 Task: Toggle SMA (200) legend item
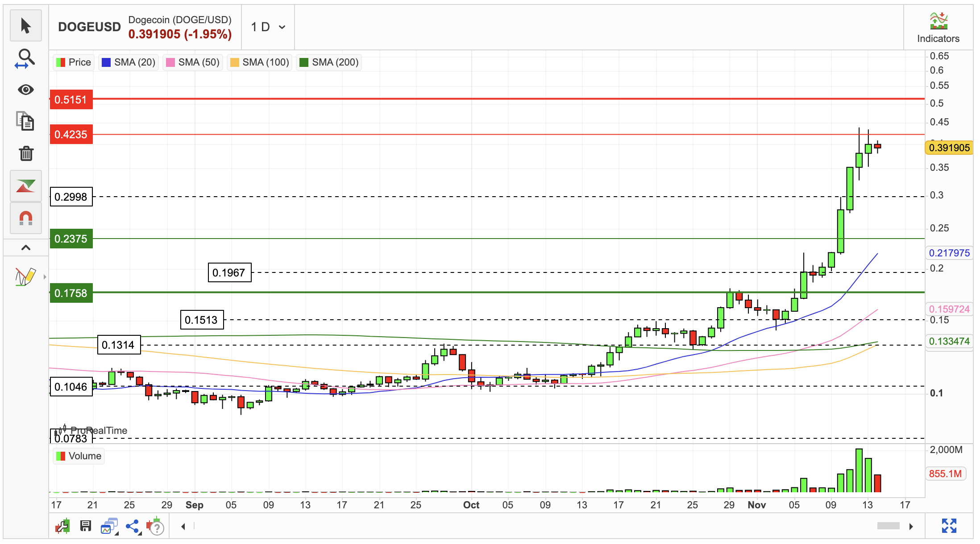[329, 62]
